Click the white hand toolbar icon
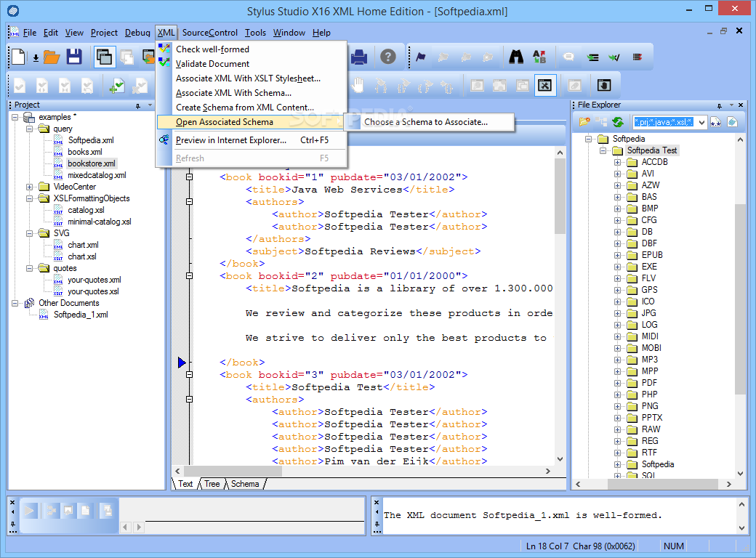Screen dimensions: 756x558 357,85
